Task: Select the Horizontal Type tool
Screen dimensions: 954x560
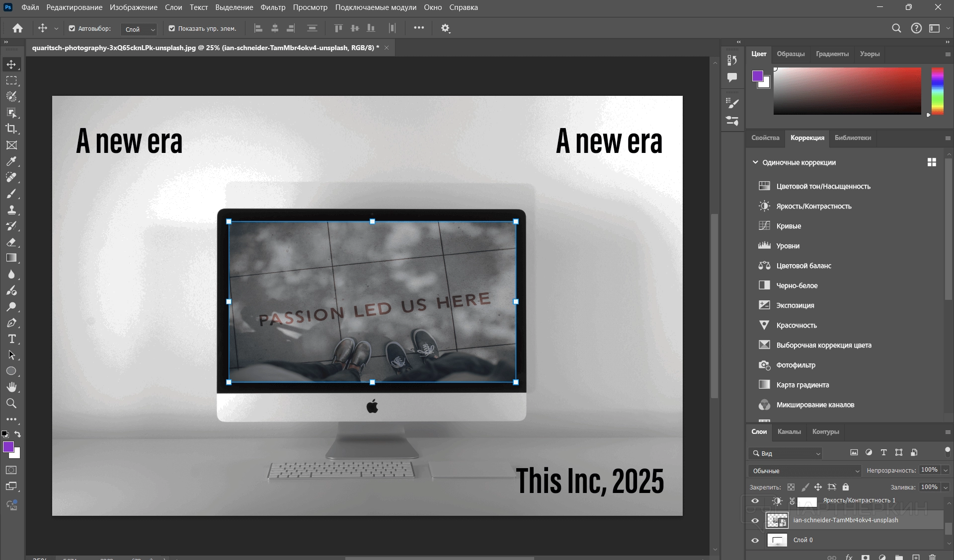Action: coord(11,339)
